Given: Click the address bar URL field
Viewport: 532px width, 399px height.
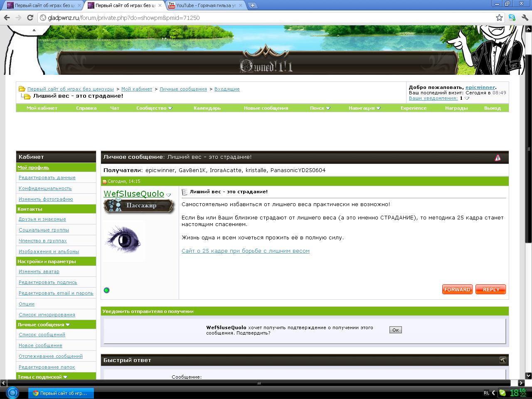Looking at the screenshot, I should [266, 17].
